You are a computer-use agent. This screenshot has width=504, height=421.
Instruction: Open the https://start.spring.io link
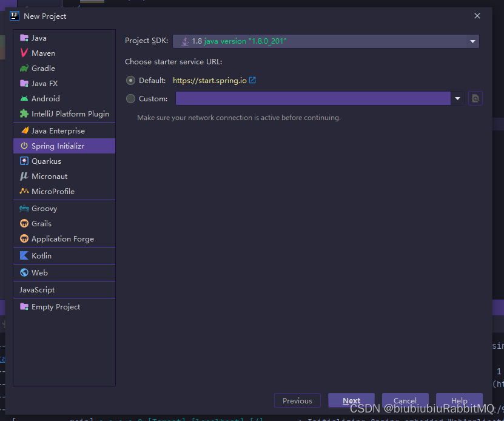(210, 81)
